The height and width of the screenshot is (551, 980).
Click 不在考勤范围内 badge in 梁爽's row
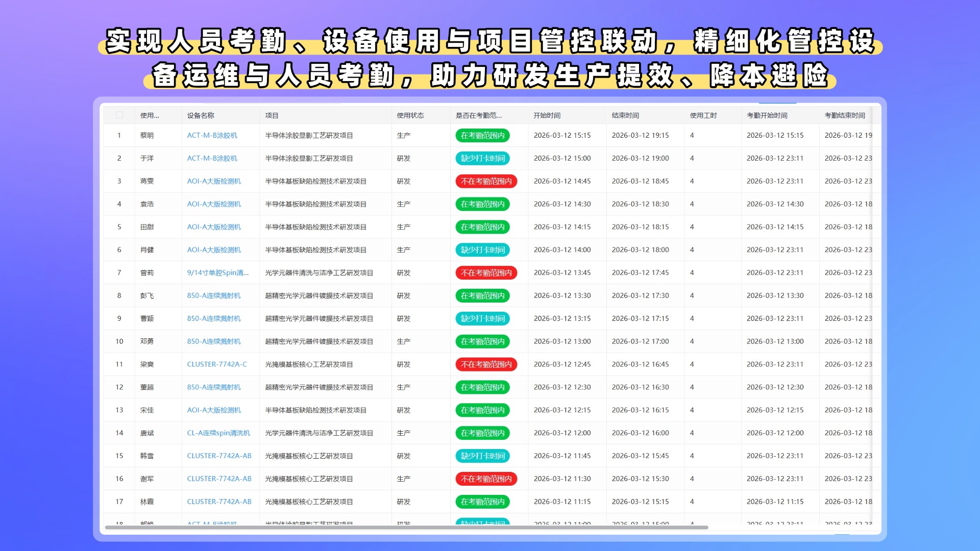[486, 365]
